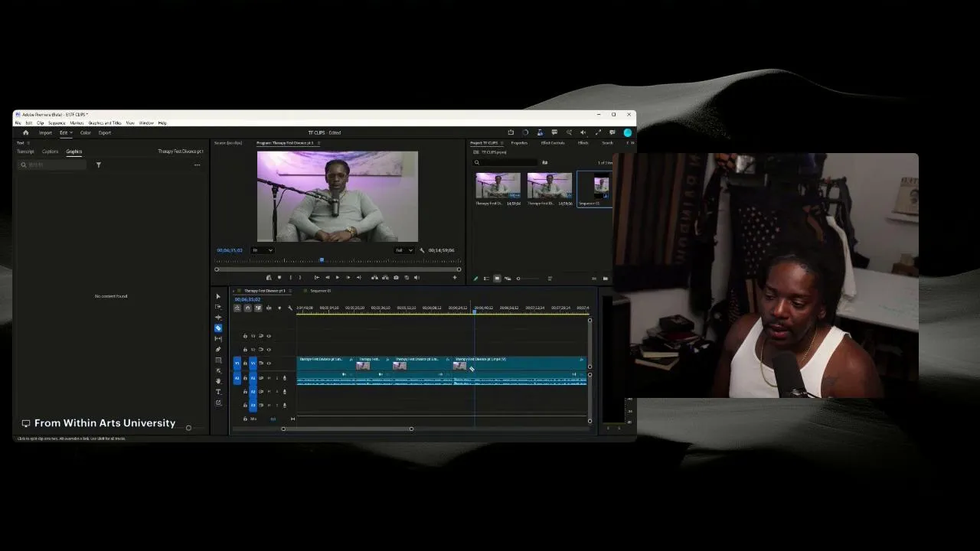Click Go to In point button
Viewport: 980px width, 551px height.
click(x=317, y=278)
